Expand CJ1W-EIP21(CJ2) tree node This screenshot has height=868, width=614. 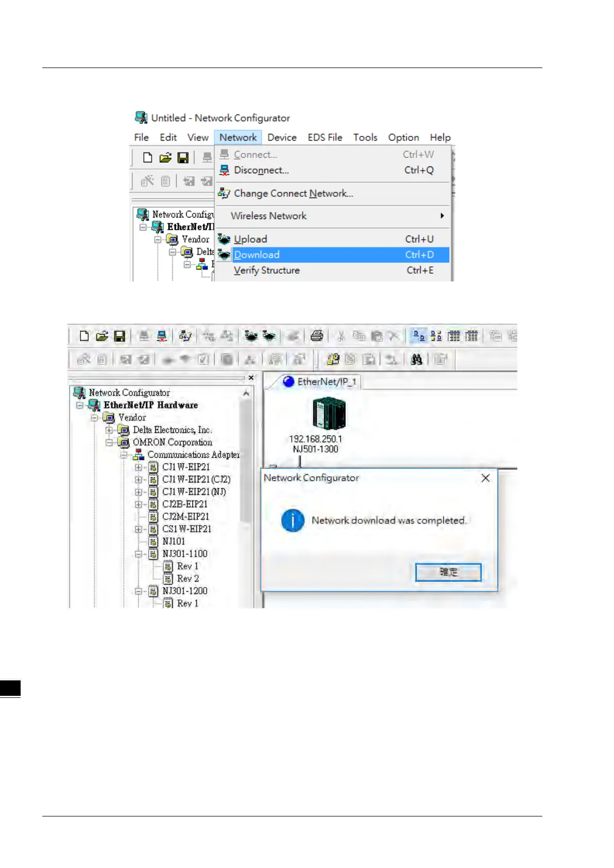[138, 479]
